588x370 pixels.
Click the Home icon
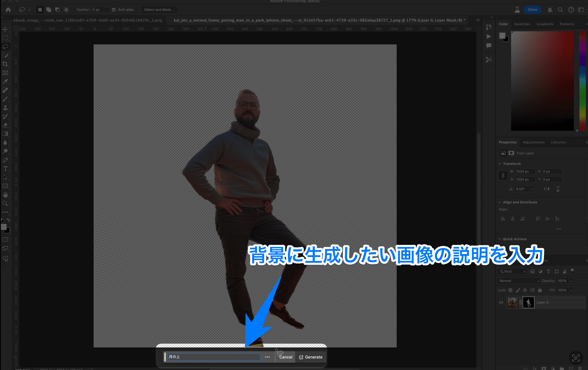8,10
